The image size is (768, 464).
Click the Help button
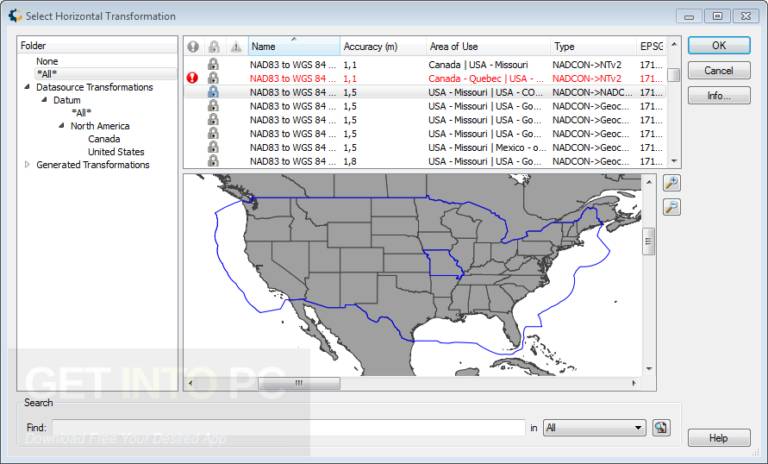click(x=719, y=438)
